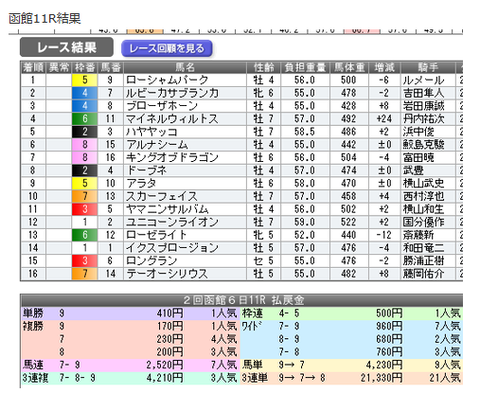Open the レース回顧を見る button
This screenshot has width=480, height=393.
coord(166,48)
